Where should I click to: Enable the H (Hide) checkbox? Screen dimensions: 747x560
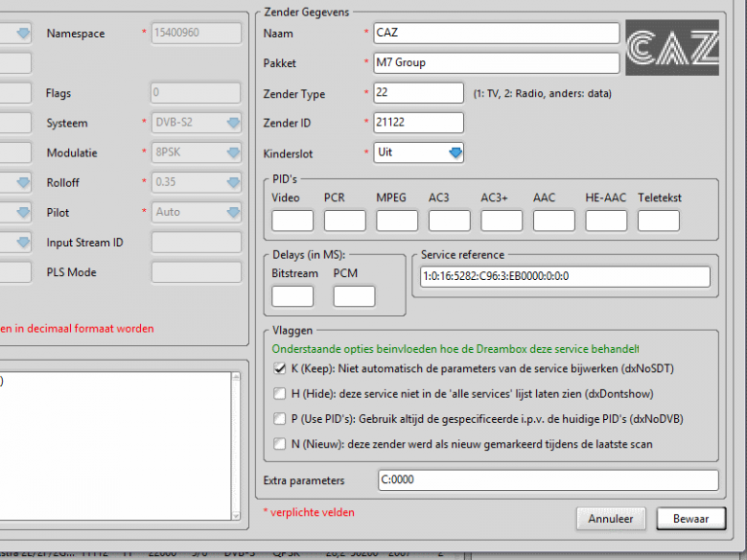[281, 394]
